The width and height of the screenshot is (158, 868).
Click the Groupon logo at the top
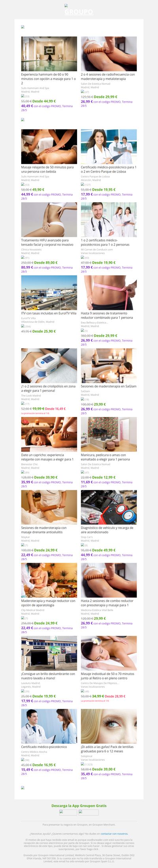[79, 10]
